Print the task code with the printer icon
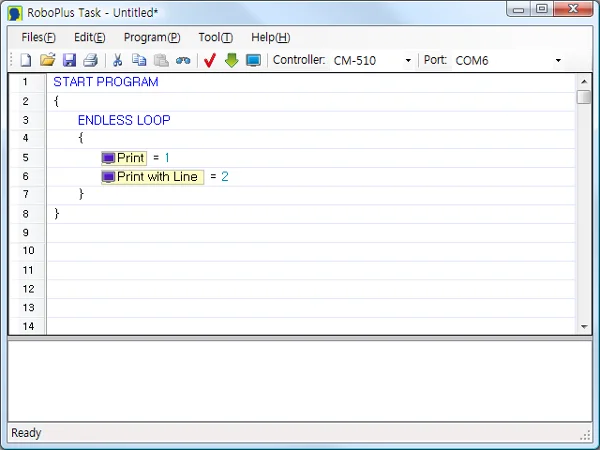Screen dimensions: 600x450 91,60
